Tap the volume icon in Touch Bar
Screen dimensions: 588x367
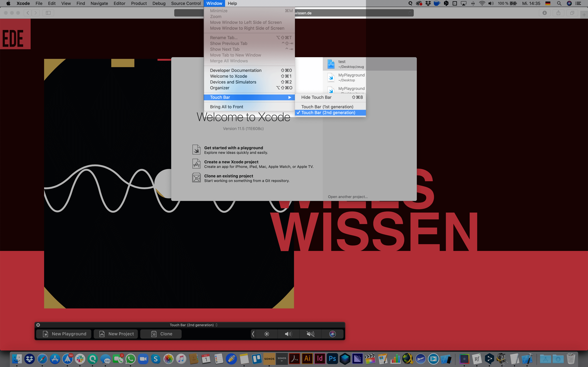[288, 334]
